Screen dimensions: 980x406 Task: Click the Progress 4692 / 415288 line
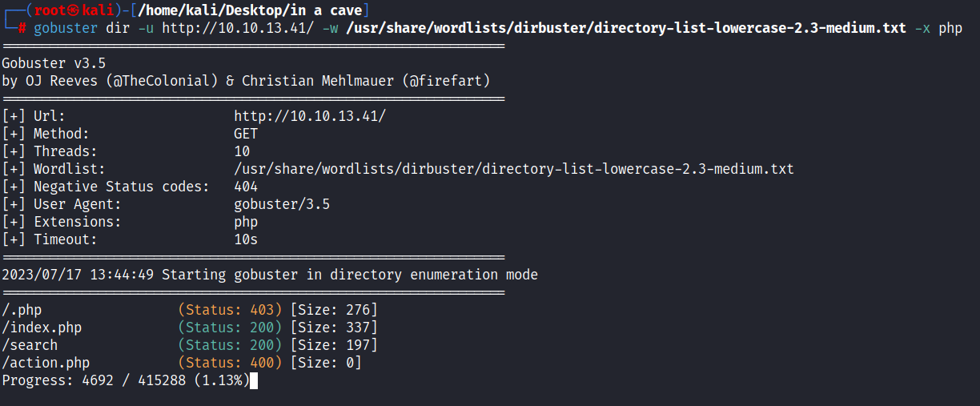coord(126,380)
